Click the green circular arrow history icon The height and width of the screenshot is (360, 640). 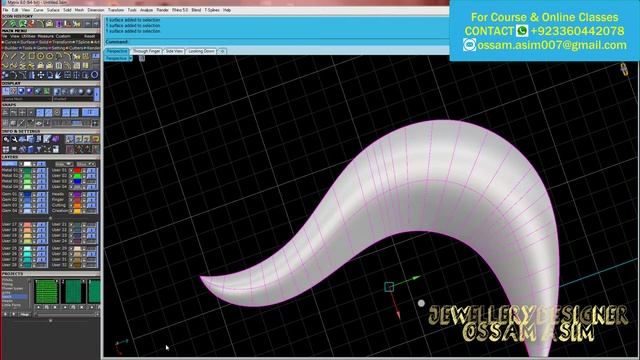tap(12, 24)
